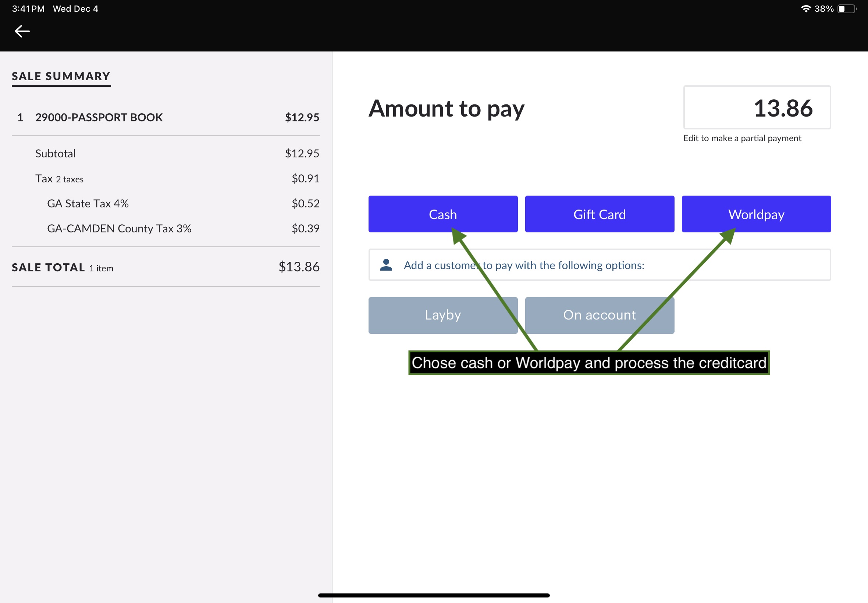This screenshot has height=603, width=868.
Task: Tap the $13.86 sale total value
Action: click(299, 267)
